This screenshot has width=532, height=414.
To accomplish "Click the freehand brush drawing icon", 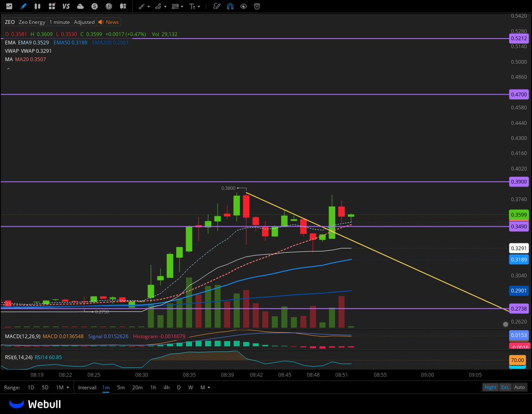I will 216,6.
